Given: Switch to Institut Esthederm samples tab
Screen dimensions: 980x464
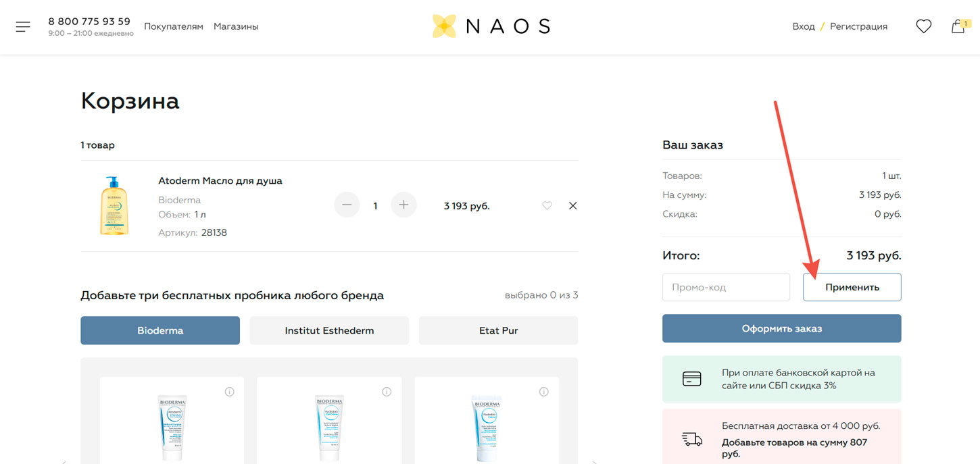Looking at the screenshot, I should click(329, 330).
